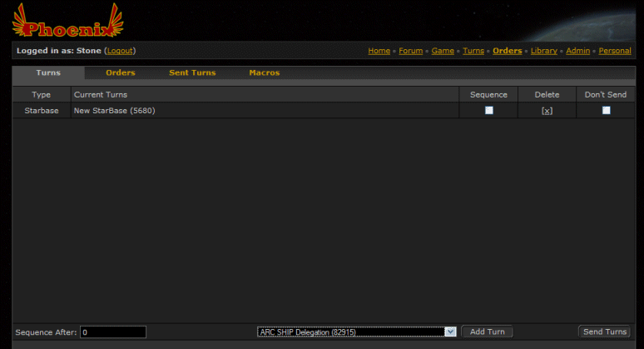The image size is (644, 349).
Task: Open the bold Orders link in top navigation
Action: 508,51
